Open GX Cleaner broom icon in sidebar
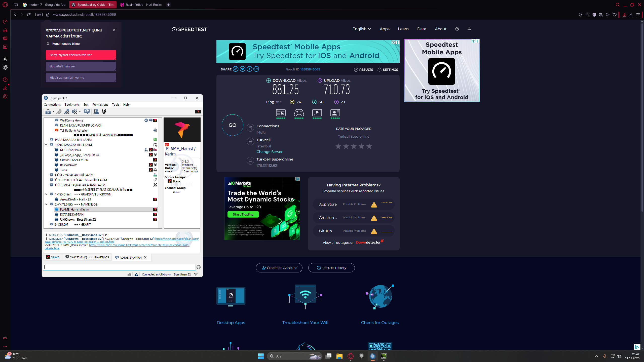644x362 pixels. (x=5, y=30)
